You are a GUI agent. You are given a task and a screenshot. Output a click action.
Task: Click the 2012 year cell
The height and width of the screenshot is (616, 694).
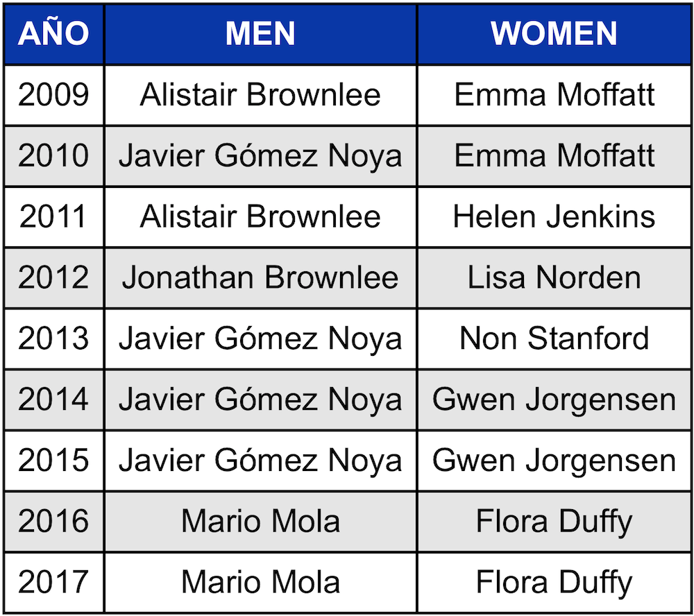pos(53,278)
